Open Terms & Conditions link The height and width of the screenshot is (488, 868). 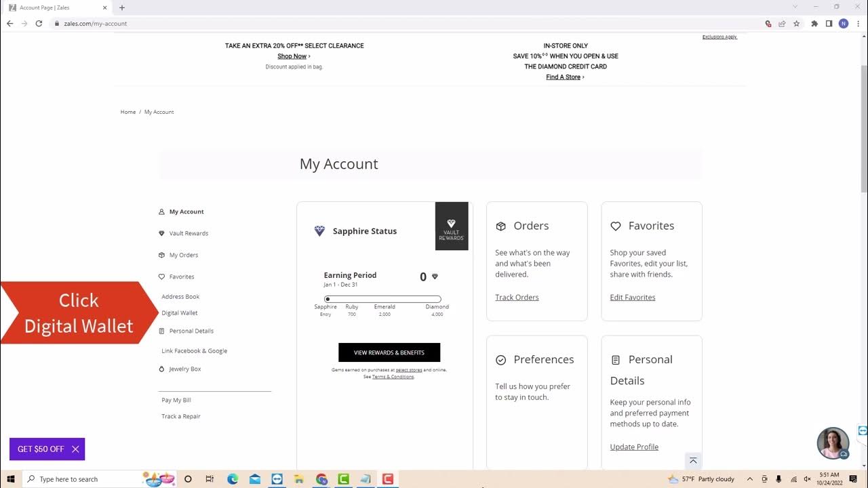tap(393, 377)
